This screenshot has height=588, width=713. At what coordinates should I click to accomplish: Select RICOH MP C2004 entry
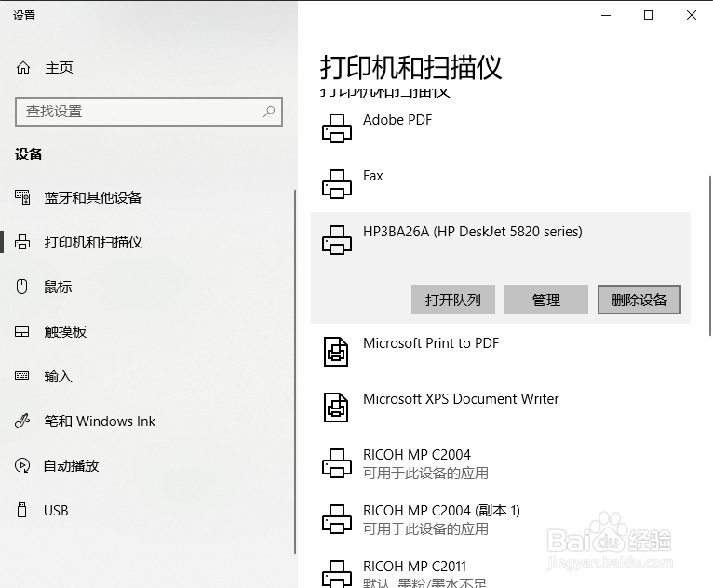[501, 463]
